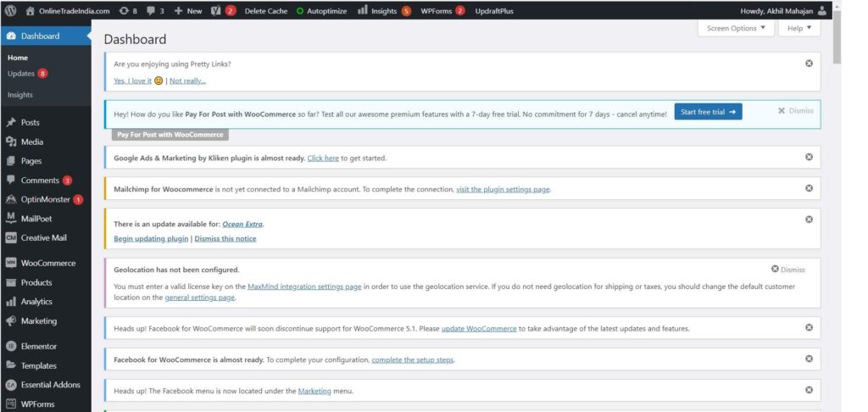Click the Pages icon in sidebar

pos(11,161)
